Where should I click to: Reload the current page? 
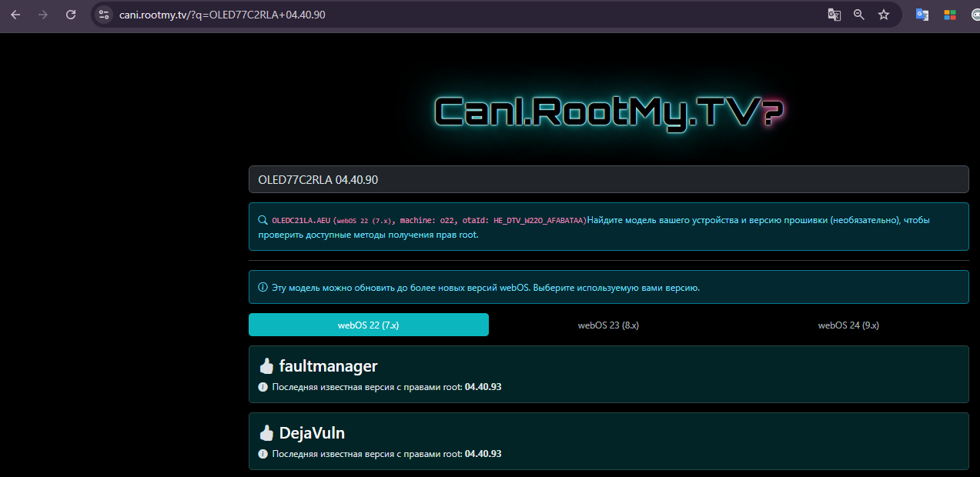pyautogui.click(x=71, y=15)
